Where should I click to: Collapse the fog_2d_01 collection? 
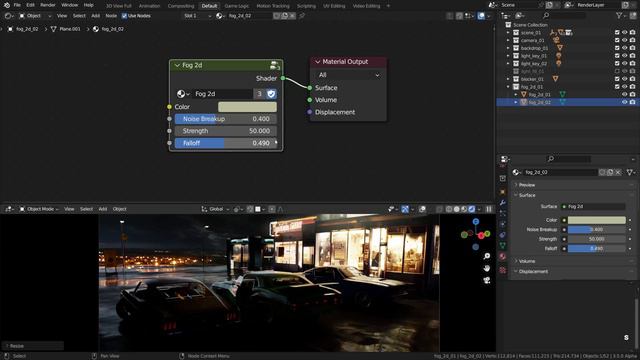(x=508, y=87)
